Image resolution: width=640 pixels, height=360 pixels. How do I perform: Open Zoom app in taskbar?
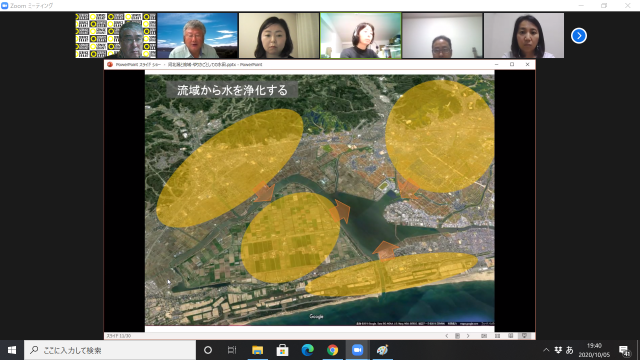click(357, 350)
